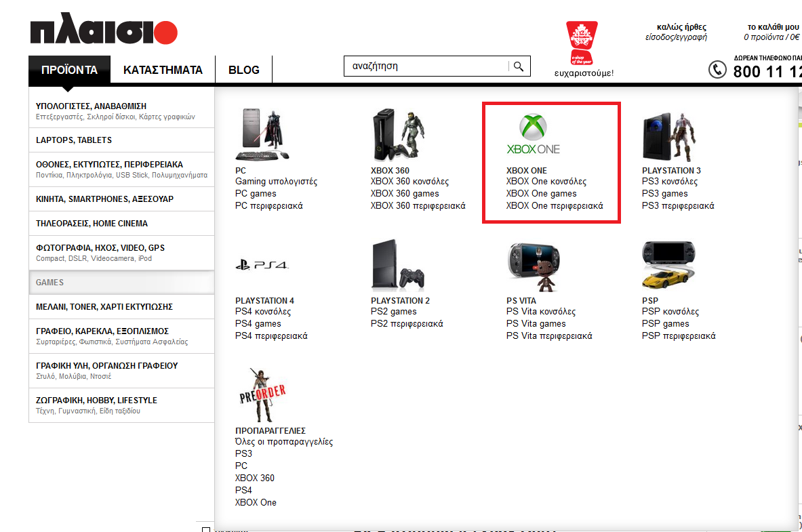
Task: Focus the αναζήτηση search field
Action: pos(428,66)
